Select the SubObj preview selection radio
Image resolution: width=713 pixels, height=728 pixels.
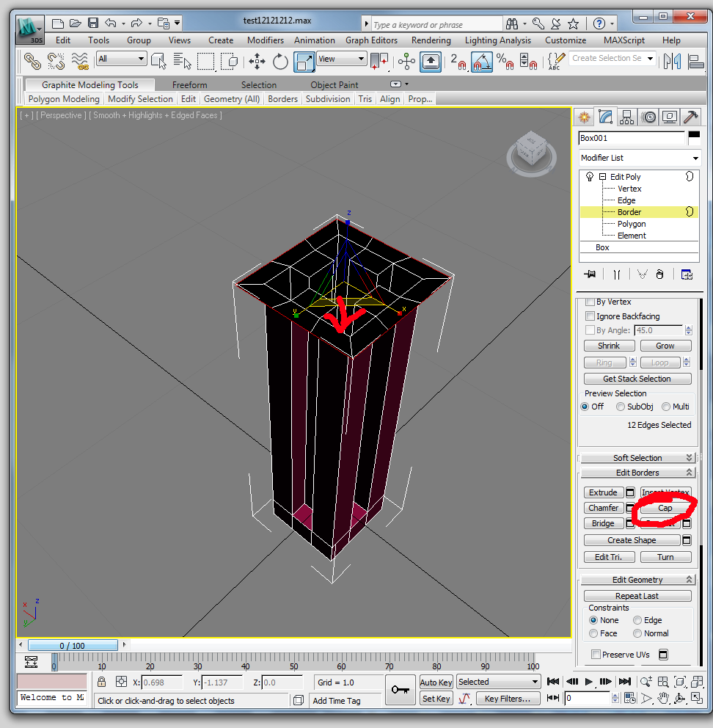pyautogui.click(x=621, y=407)
